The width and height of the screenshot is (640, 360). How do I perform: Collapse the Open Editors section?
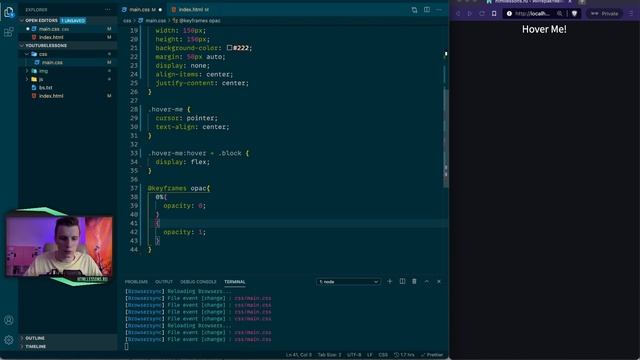point(22,20)
